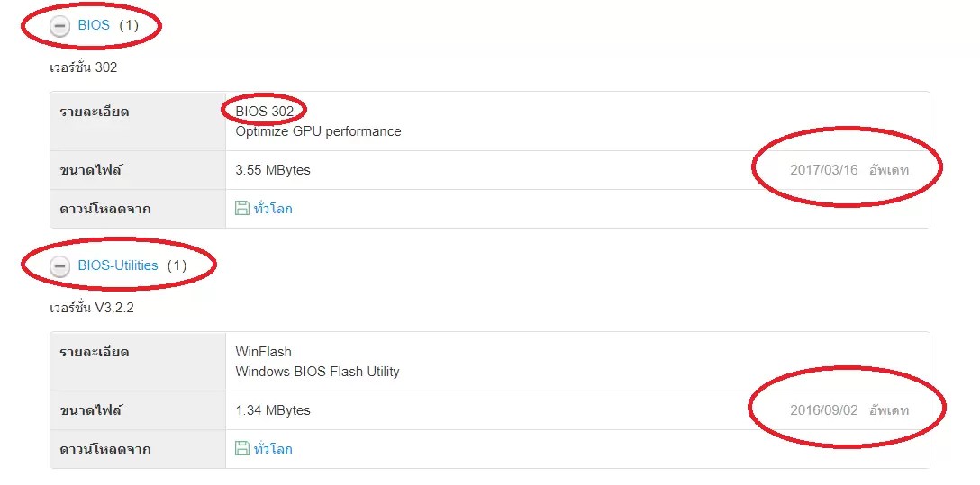This screenshot has height=485, width=980.
Task: Open the BIOS category link
Action: coord(94,25)
